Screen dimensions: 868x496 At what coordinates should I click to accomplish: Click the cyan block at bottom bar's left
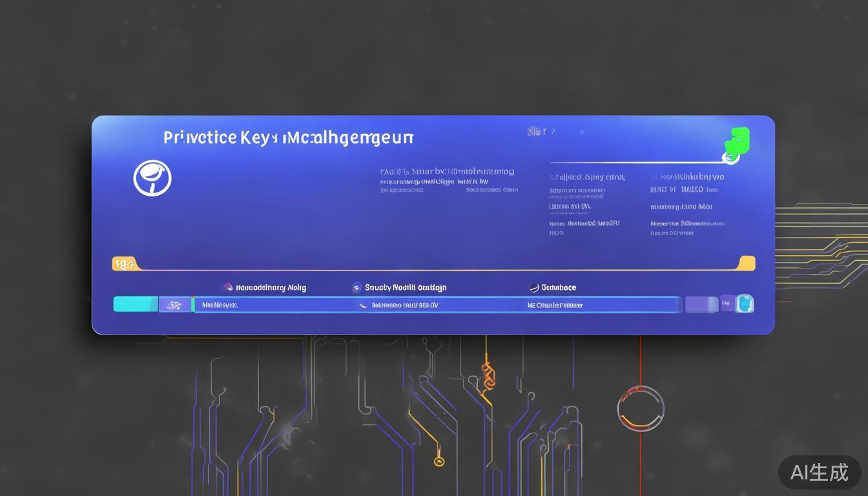(136, 304)
